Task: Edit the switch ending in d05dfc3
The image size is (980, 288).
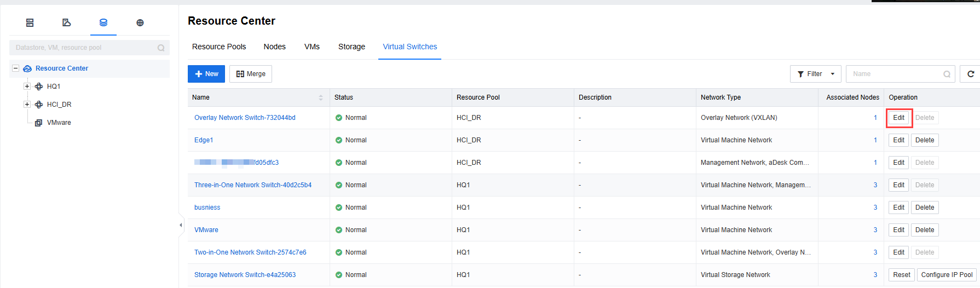Action: (899, 163)
